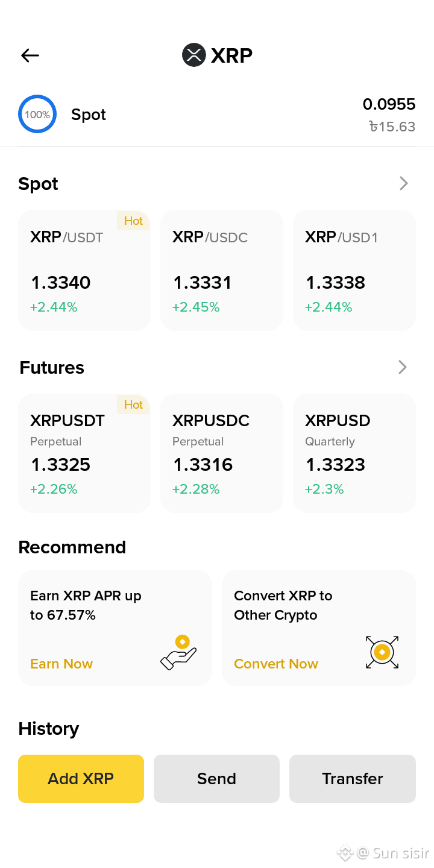Tap the 100% Spot allocation ring
This screenshot has width=434, height=868.
pos(37,114)
